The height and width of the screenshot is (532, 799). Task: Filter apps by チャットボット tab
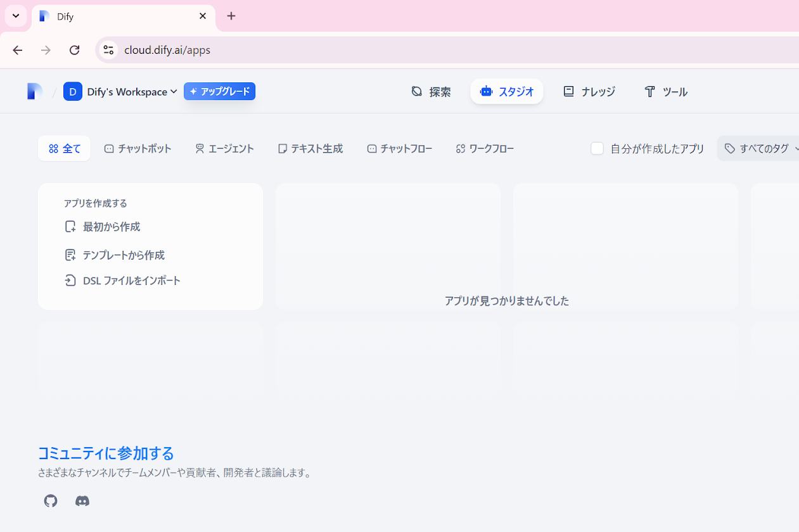(137, 149)
